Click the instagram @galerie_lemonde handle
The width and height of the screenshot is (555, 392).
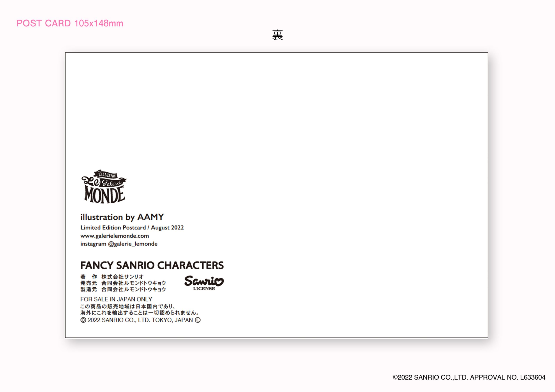(119, 244)
